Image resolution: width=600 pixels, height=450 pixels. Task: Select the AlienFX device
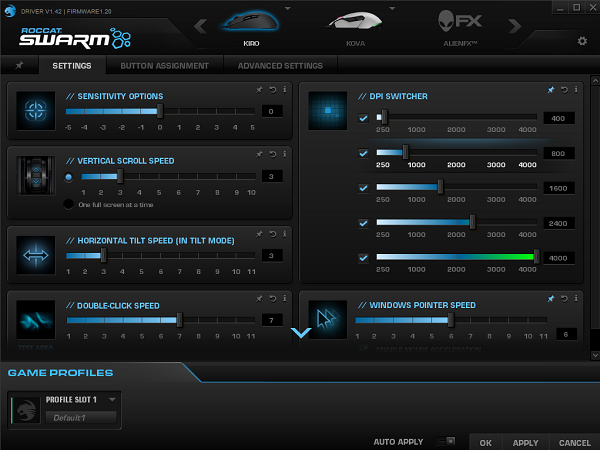(460, 27)
